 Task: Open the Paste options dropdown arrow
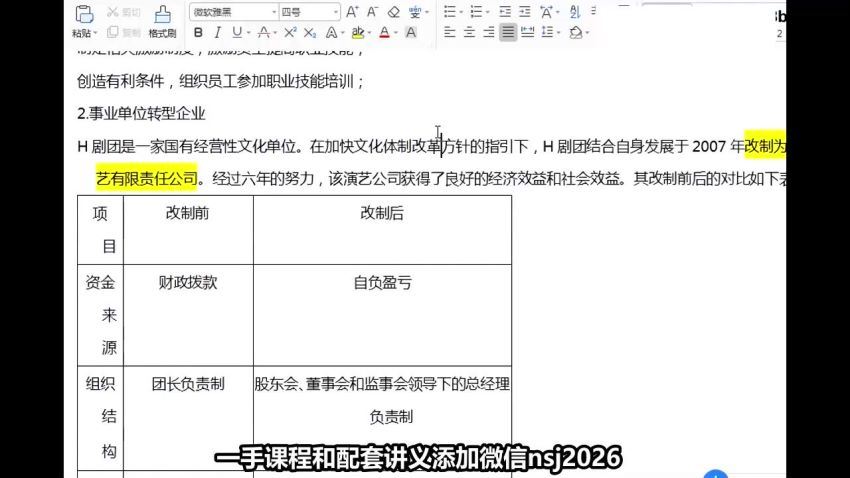[95, 33]
